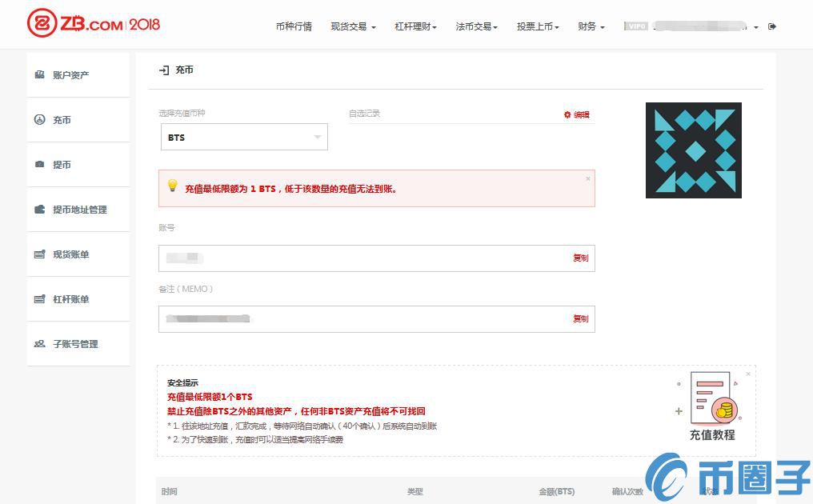Click the 现货账单 bill icon in sidebar
The image size is (813, 504).
(x=39, y=254)
